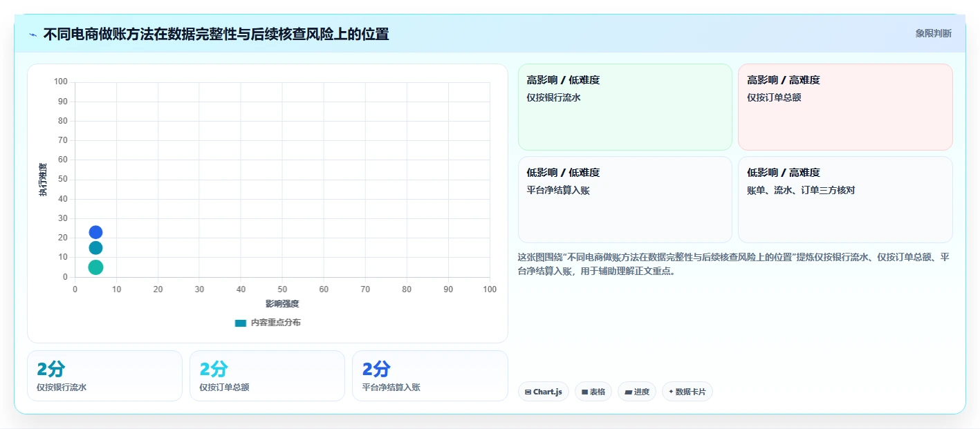The image size is (980, 429).
Task: Click the 内容重点分布 legend text
Action: click(275, 323)
